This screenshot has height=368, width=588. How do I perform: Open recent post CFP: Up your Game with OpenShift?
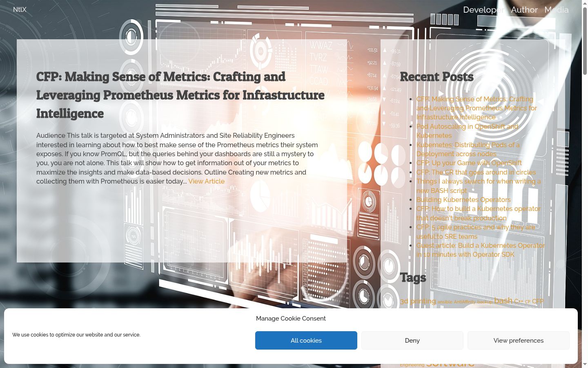[x=469, y=163]
